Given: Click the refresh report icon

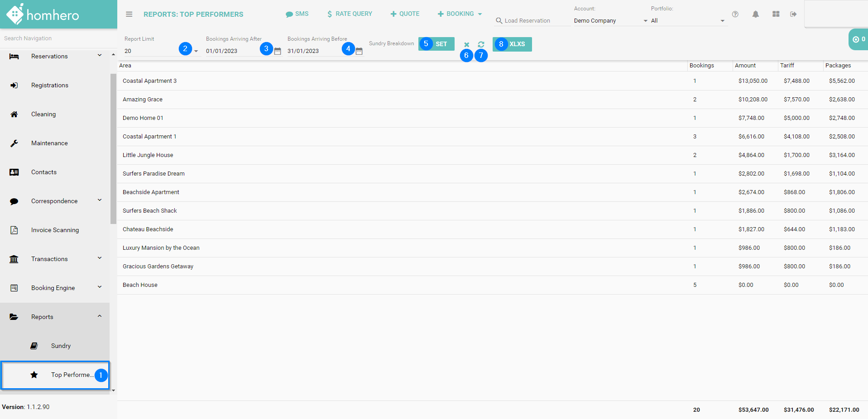Looking at the screenshot, I should (x=481, y=44).
